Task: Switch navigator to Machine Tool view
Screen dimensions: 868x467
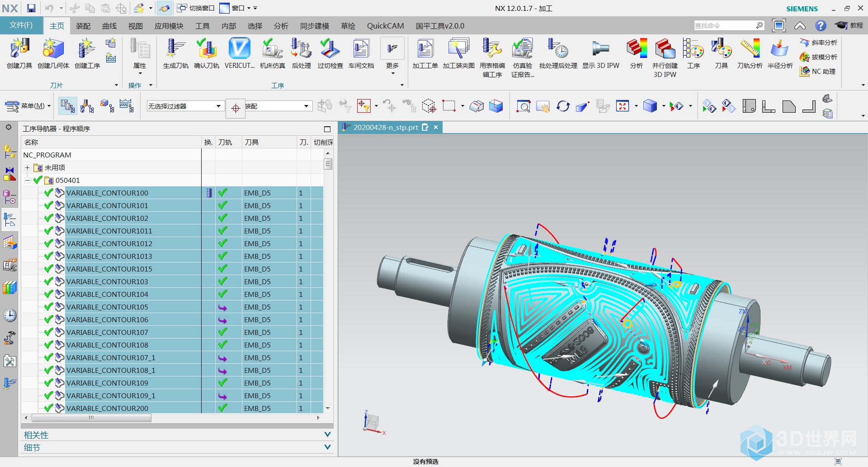Action: 87,106
